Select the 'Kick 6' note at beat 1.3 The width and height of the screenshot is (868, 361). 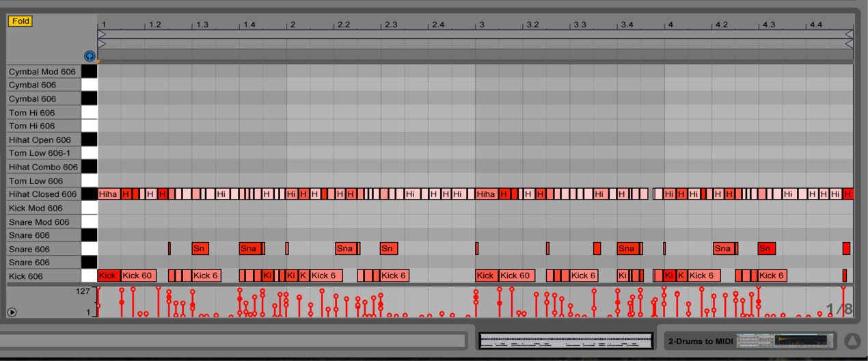click(x=206, y=276)
